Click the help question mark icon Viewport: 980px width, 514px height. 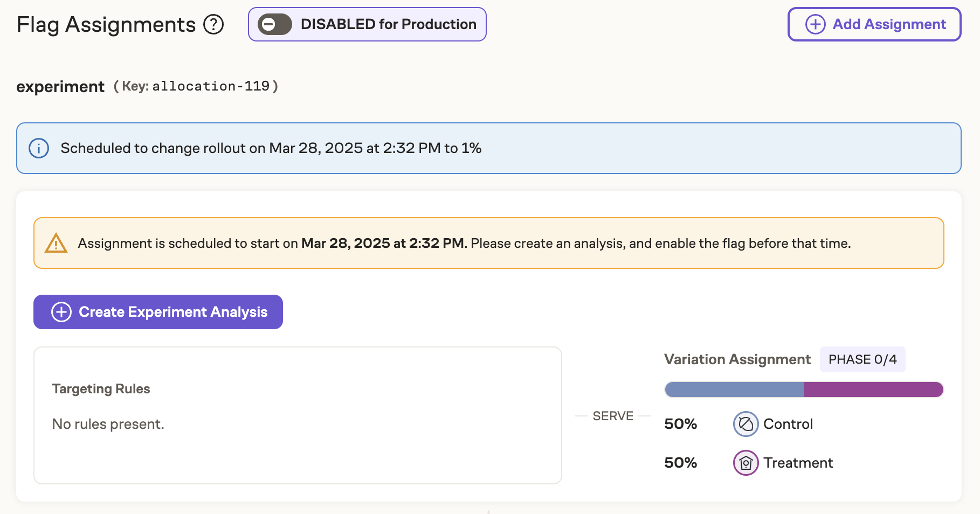(213, 24)
